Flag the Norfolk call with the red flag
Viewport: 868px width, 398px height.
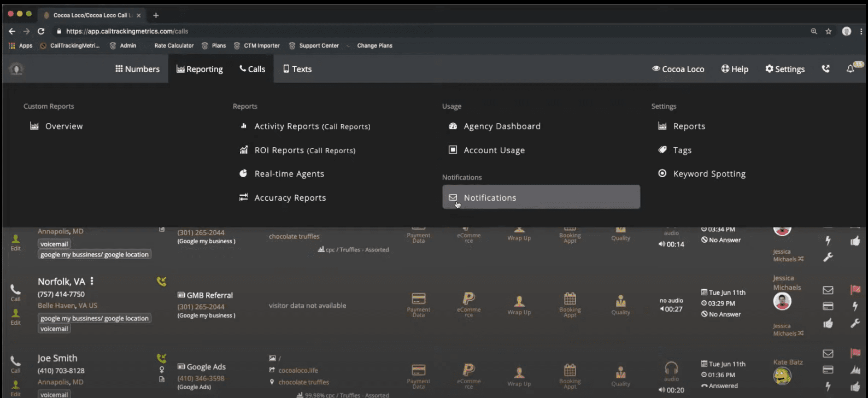[855, 290]
